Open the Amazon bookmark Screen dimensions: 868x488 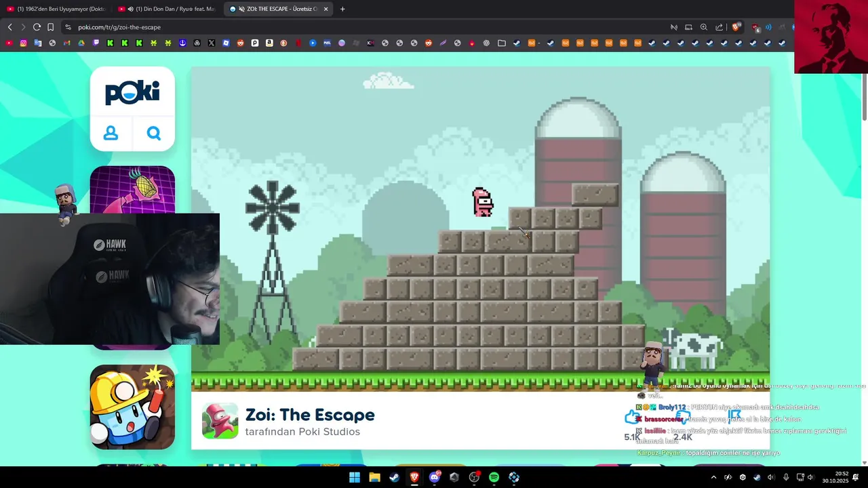click(269, 43)
